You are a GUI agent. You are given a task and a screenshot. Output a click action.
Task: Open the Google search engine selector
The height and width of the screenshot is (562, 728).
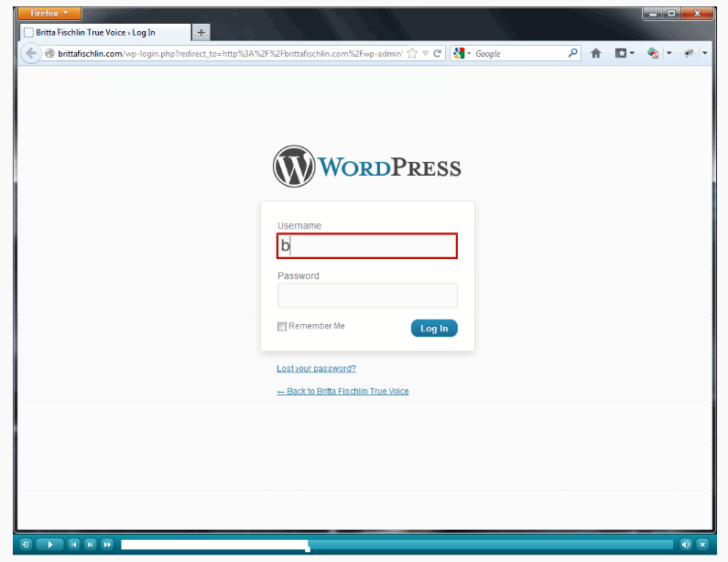click(462, 53)
